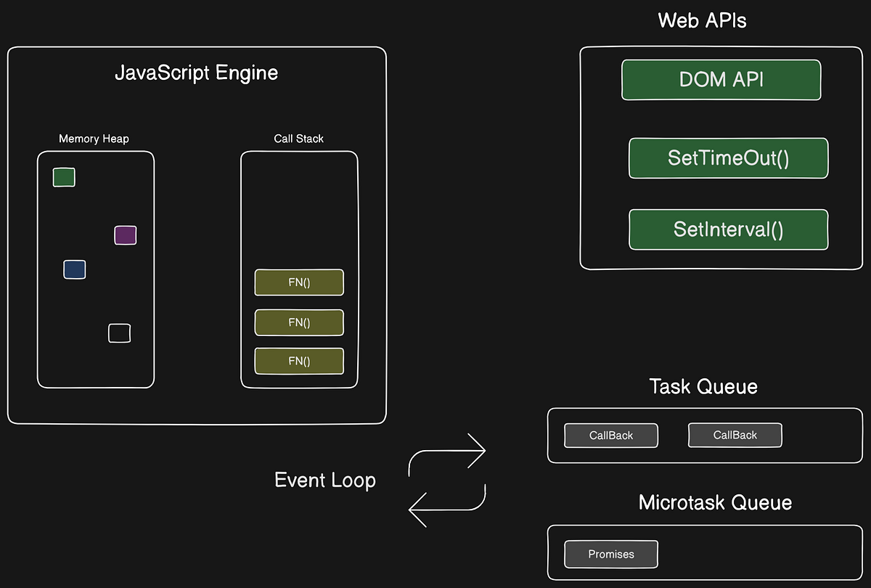Select the right CallBack in Task Queue
The width and height of the screenshot is (871, 588).
click(735, 435)
